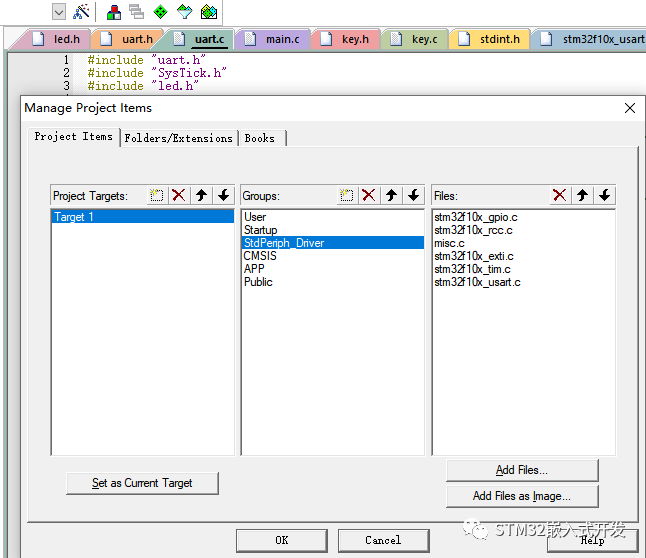Open the Manage Project Items toolbar icon
The image size is (646, 558).
tap(113, 12)
